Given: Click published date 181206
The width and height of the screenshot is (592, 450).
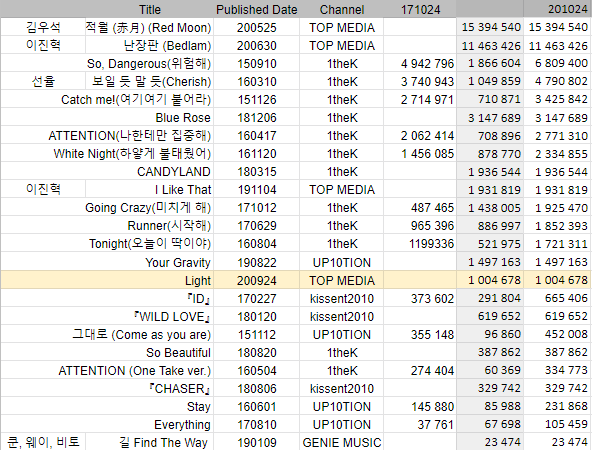Looking at the screenshot, I should [256, 117].
